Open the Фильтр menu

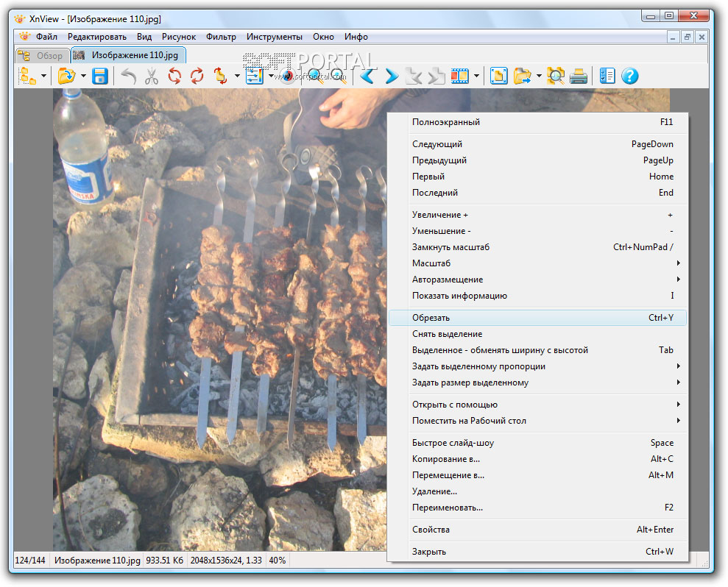(x=221, y=37)
